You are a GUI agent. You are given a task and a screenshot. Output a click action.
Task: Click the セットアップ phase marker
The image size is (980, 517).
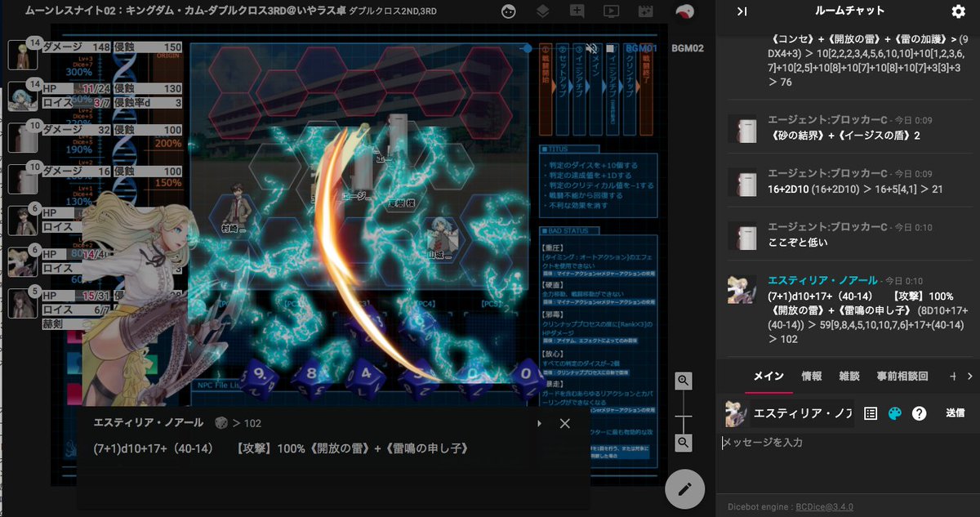point(563,88)
